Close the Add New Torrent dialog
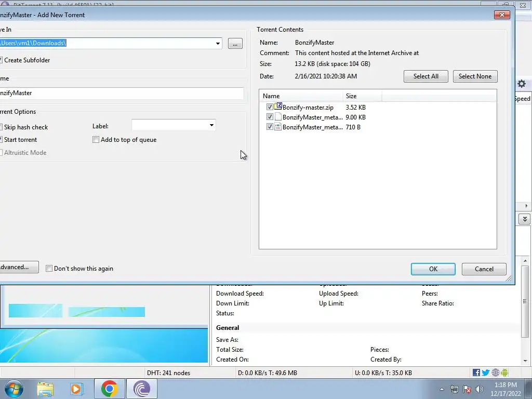This screenshot has width=532, height=399. [x=502, y=15]
